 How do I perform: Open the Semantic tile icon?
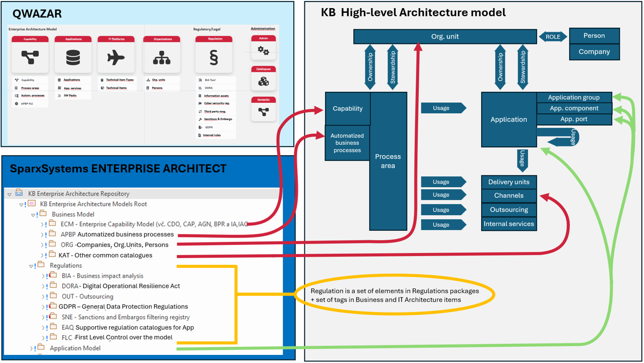click(263, 112)
